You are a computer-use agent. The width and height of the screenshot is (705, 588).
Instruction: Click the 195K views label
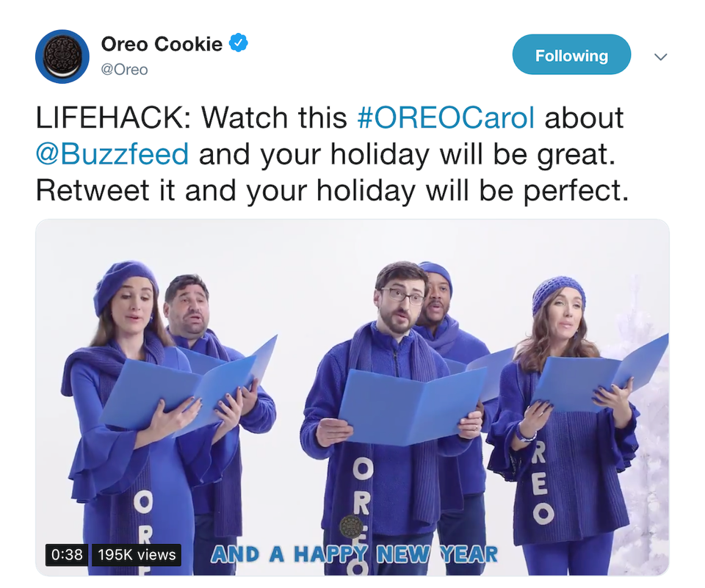click(137, 555)
